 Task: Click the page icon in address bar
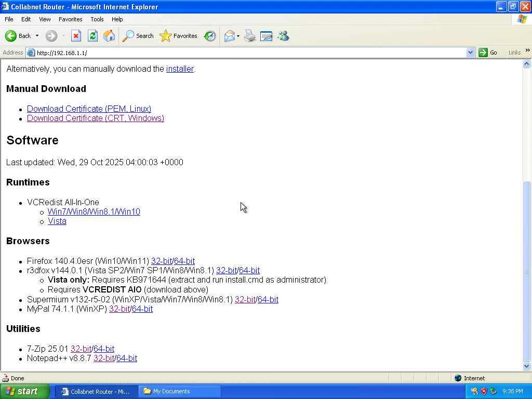coord(31,52)
